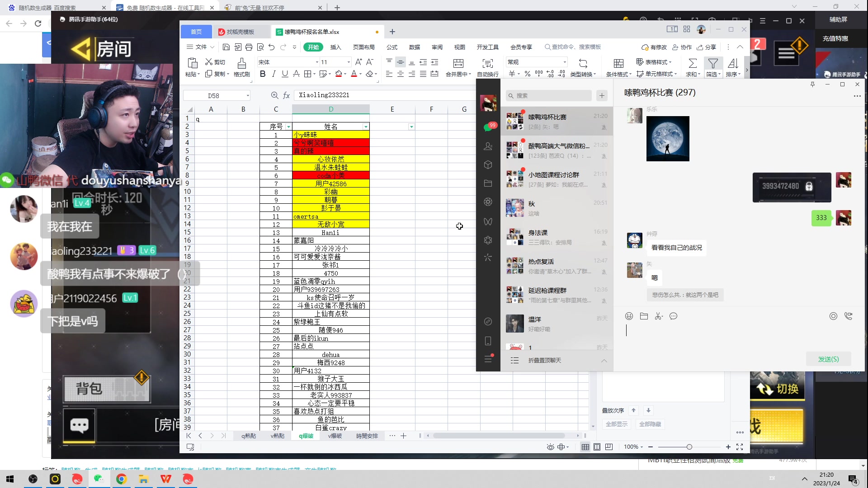Switch to the q熱點 sheet tab

tap(249, 436)
